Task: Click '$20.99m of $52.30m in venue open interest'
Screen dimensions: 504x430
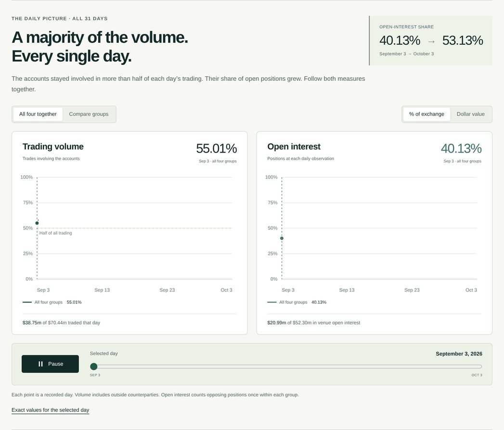Action: click(x=314, y=323)
